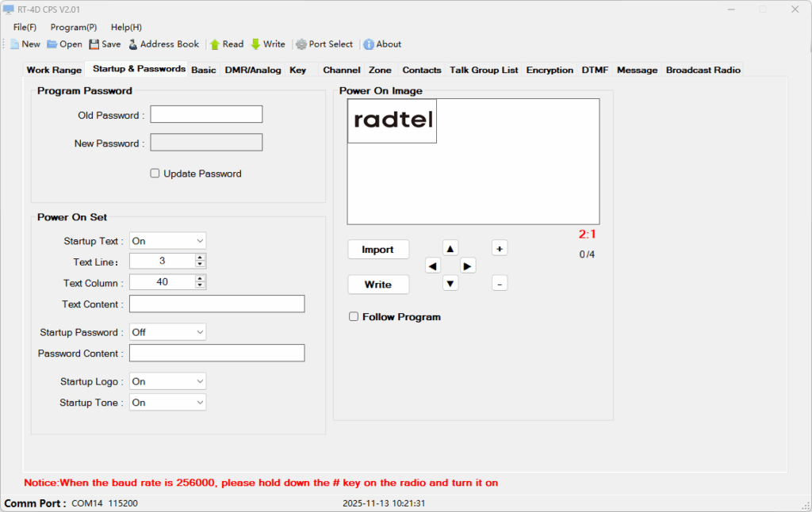The height and width of the screenshot is (512, 812).
Task: Import a Power On Image
Action: pos(378,249)
